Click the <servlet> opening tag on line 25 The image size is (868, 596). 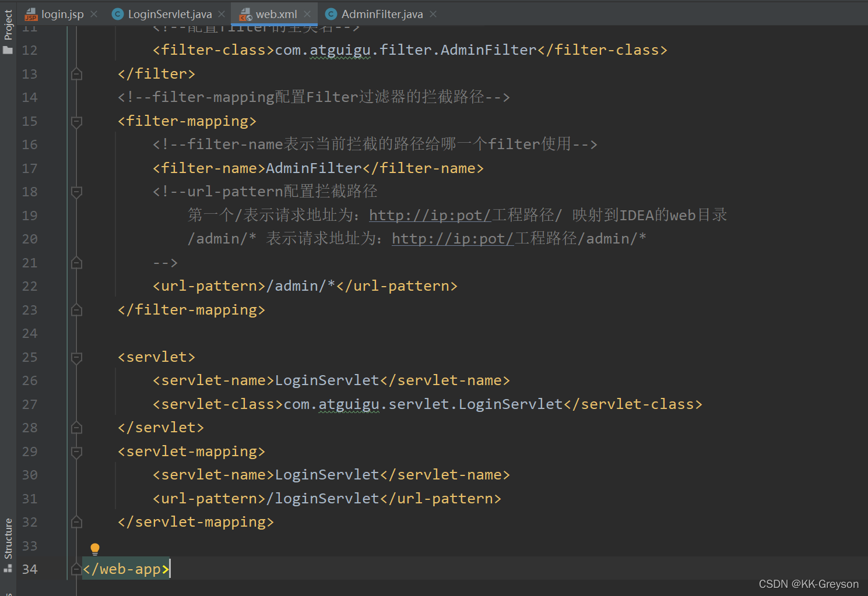click(x=156, y=357)
